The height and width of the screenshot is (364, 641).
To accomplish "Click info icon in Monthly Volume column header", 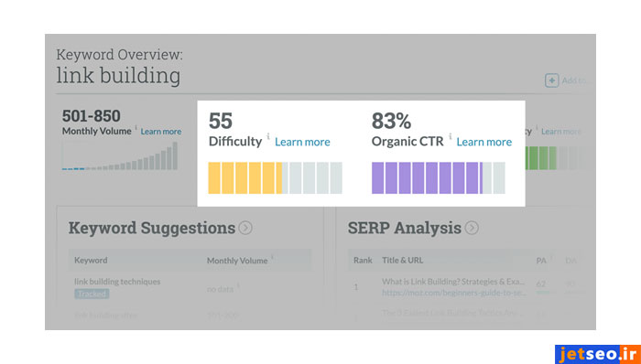I will 272,258.
